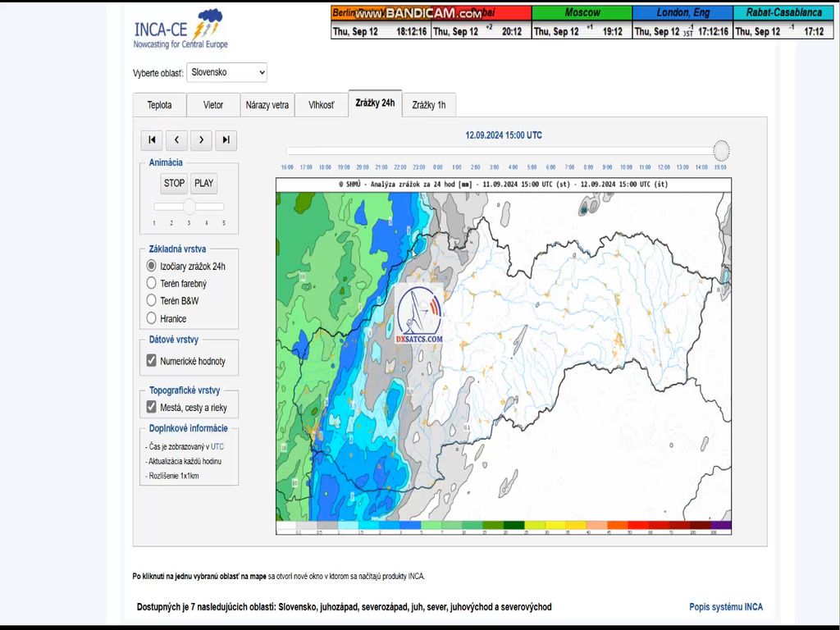840x630 pixels.
Task: Toggle Numerické hodnoty checkbox
Action: (x=151, y=361)
